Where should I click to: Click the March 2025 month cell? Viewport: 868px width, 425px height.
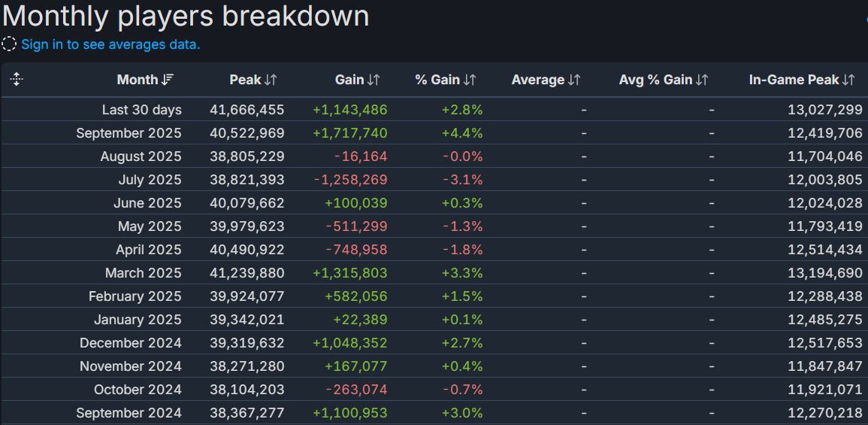143,273
